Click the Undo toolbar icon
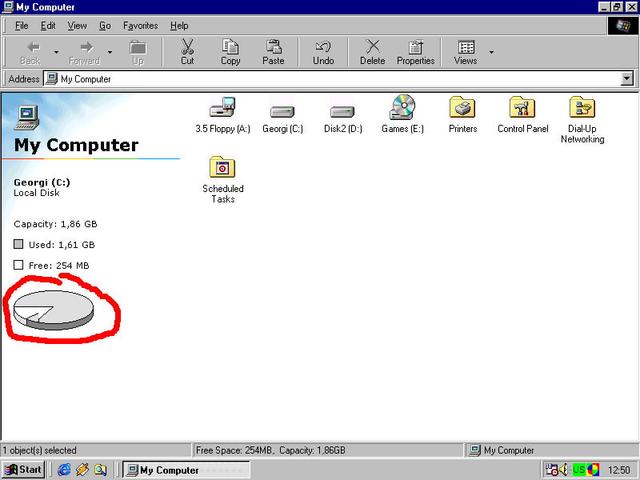 (x=323, y=47)
